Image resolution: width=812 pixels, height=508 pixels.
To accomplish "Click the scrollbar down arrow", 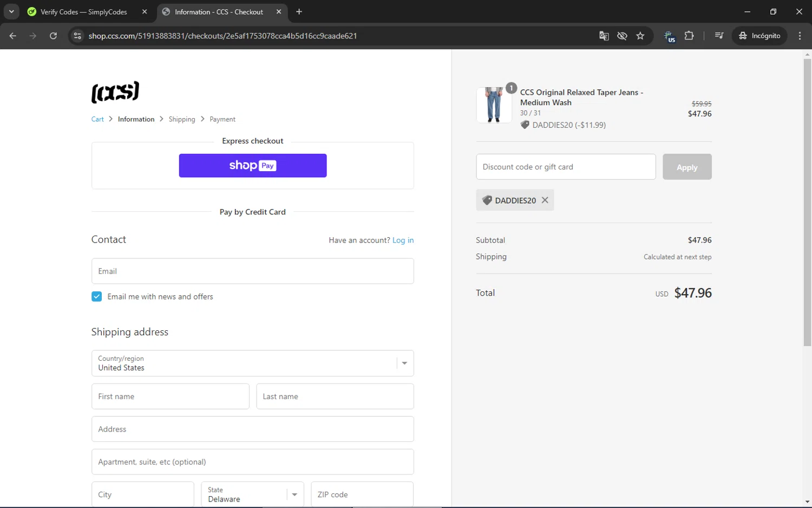I will tap(807, 502).
